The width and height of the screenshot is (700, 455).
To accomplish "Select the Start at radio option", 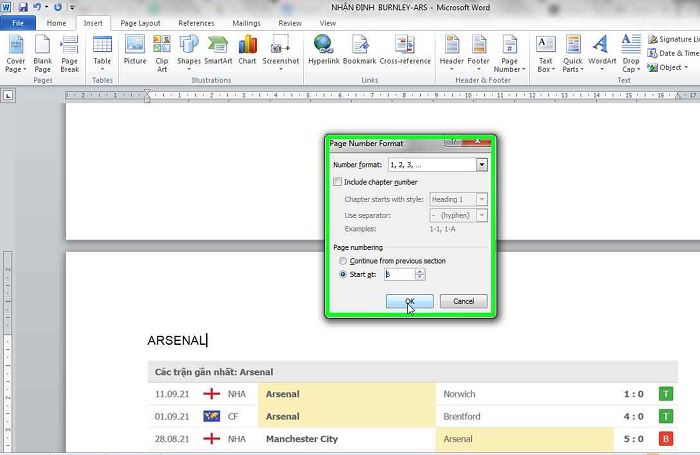I will tap(343, 274).
